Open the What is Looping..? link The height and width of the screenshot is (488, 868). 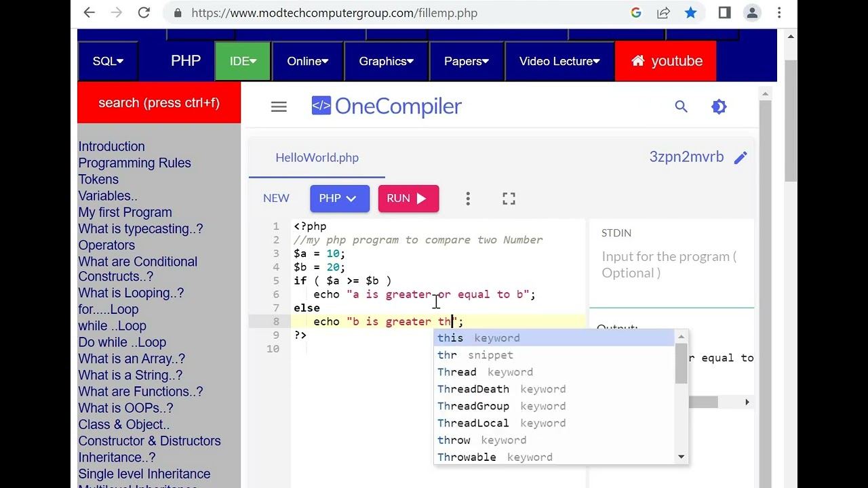point(131,293)
